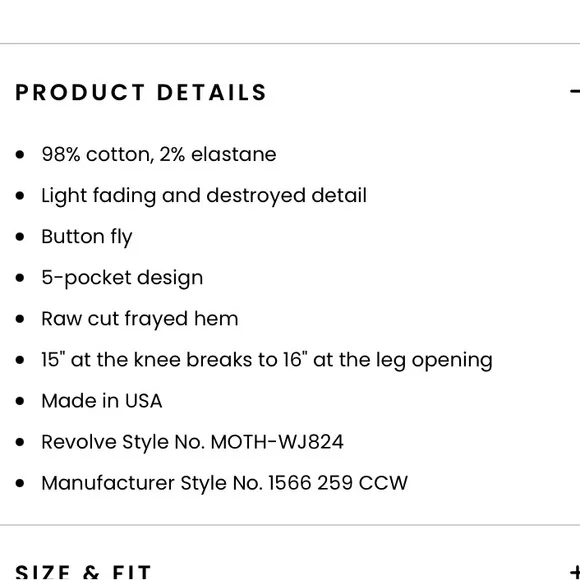
Task: Select the '98% cotton, 2% elastane' text
Action: (x=159, y=154)
